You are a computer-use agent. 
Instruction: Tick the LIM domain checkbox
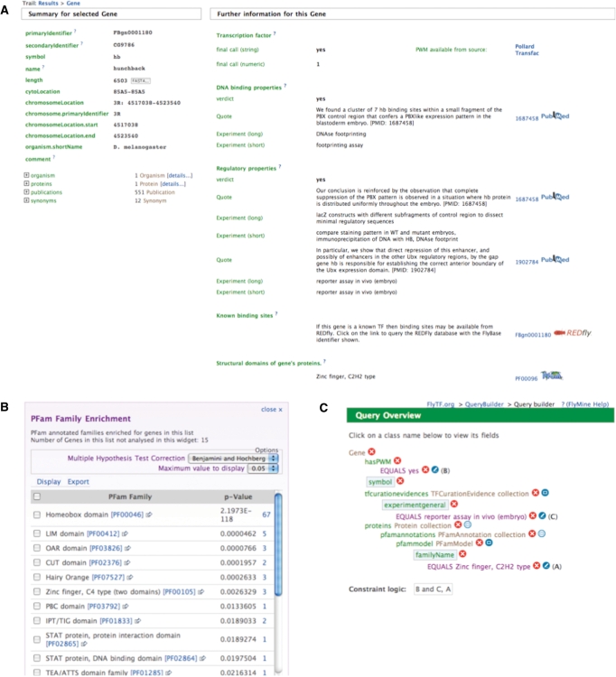coord(37,534)
